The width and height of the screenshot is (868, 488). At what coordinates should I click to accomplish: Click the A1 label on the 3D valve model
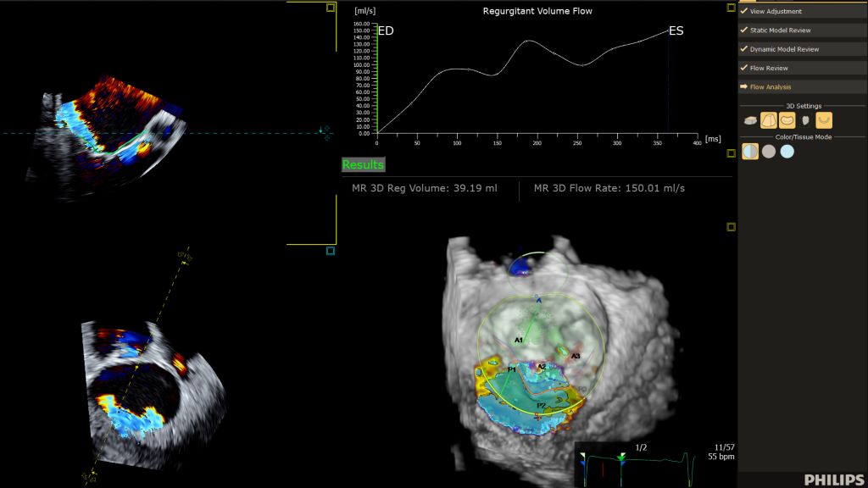coord(518,340)
